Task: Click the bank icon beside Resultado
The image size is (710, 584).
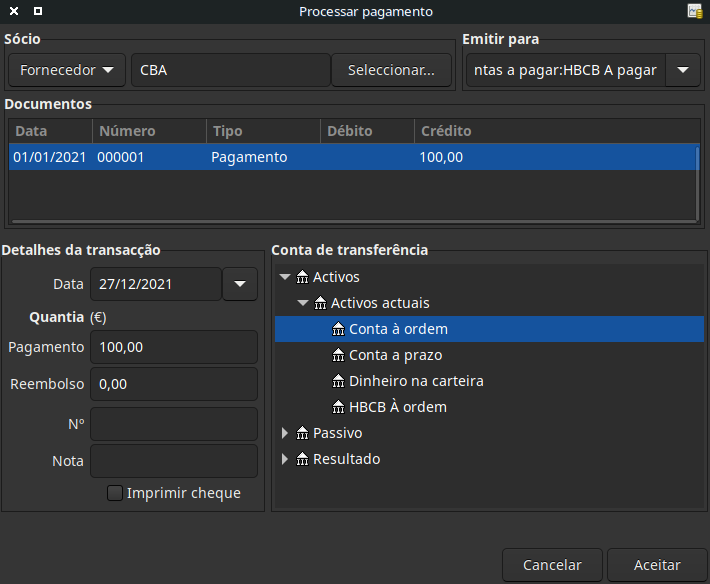Action: [303, 459]
